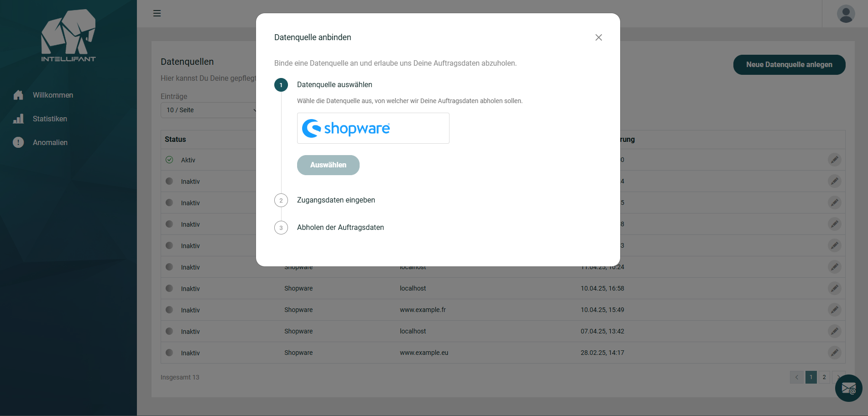
Task: Select the Shopware data source card
Action: 373,128
